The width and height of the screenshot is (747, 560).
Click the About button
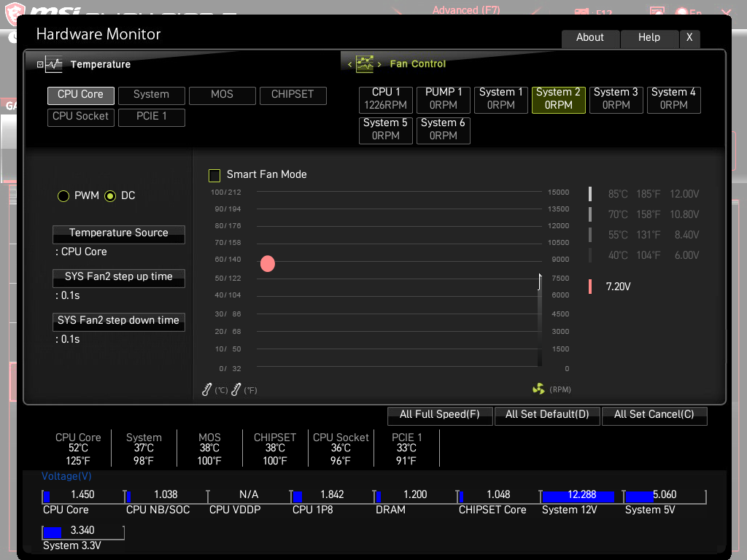[590, 38]
